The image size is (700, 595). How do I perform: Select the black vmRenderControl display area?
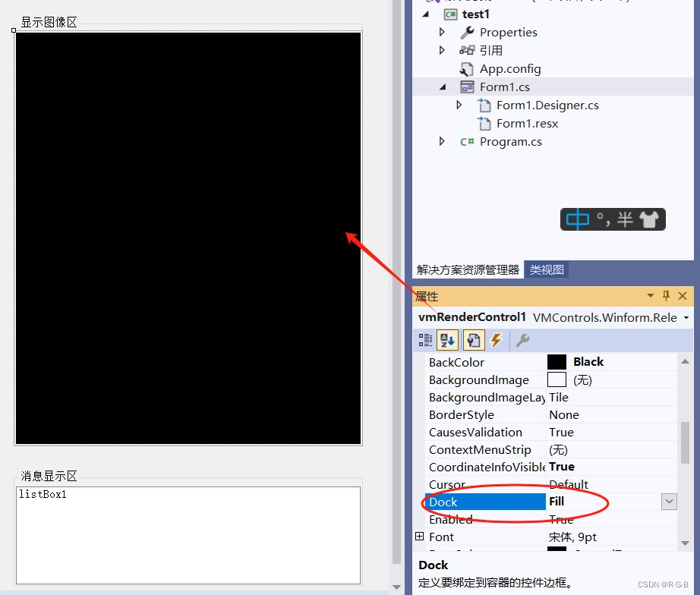(188, 238)
